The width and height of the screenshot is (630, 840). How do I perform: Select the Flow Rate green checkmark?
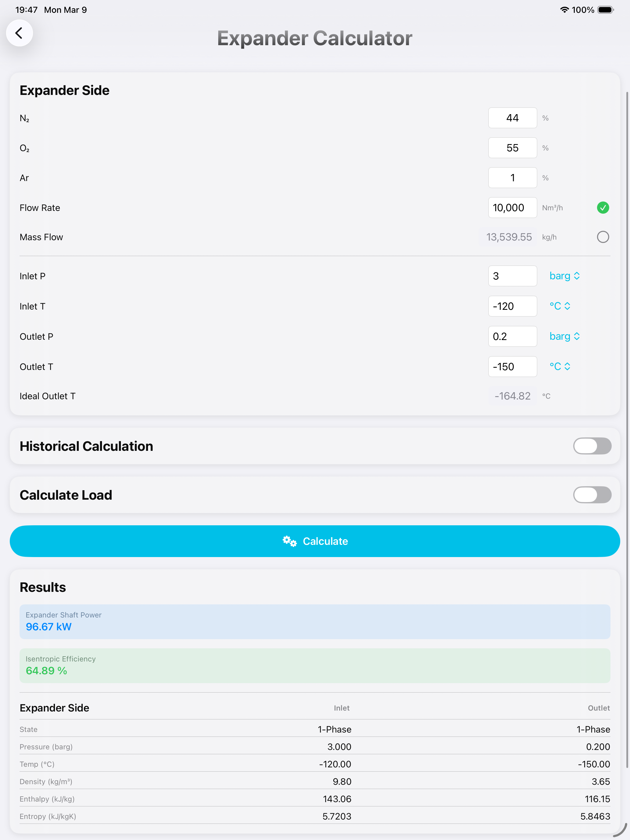(x=603, y=208)
